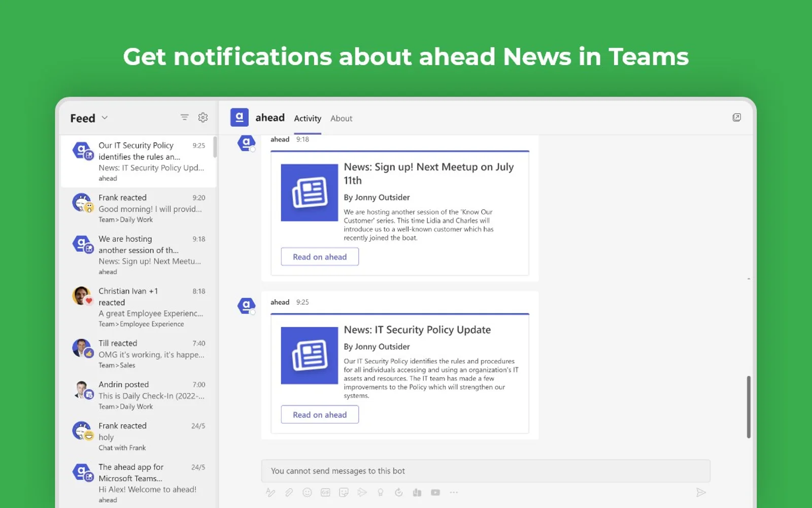Open more message extensions ellipsis
This screenshot has height=508, width=812.
(454, 492)
